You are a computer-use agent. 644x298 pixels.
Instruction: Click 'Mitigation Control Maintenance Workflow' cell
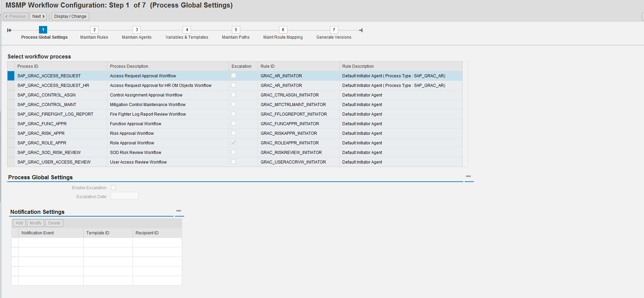(x=168, y=105)
